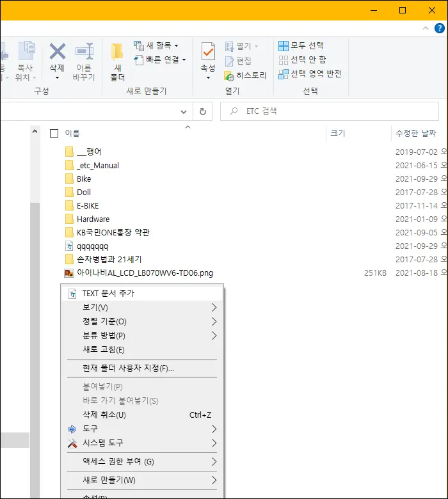Click the text-document icon beside TEXT 문서 추가
This screenshot has height=499, width=448.
72,294
